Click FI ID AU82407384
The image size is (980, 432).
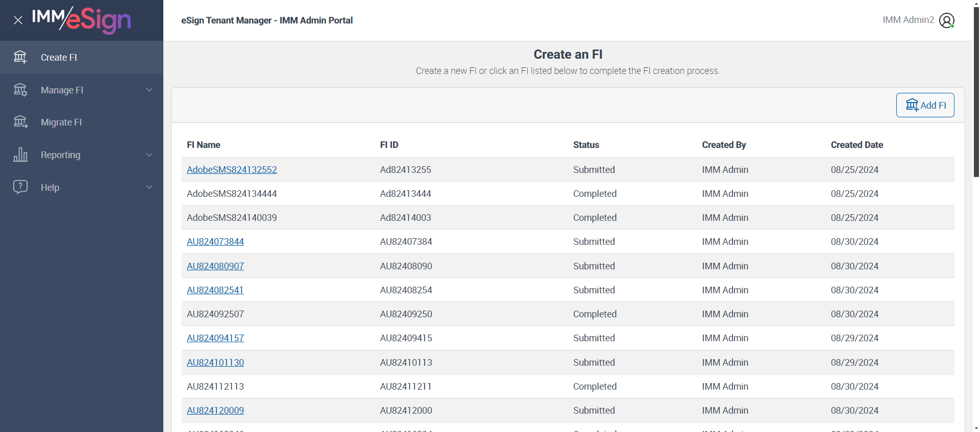click(x=406, y=241)
